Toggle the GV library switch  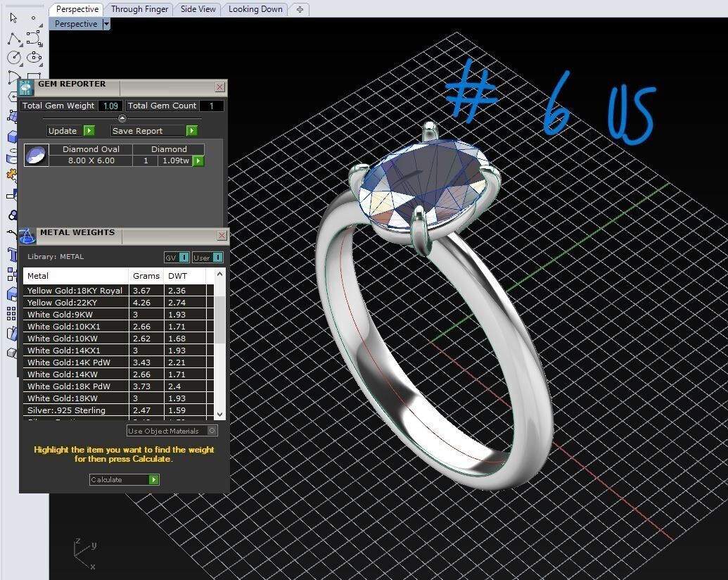point(184,258)
